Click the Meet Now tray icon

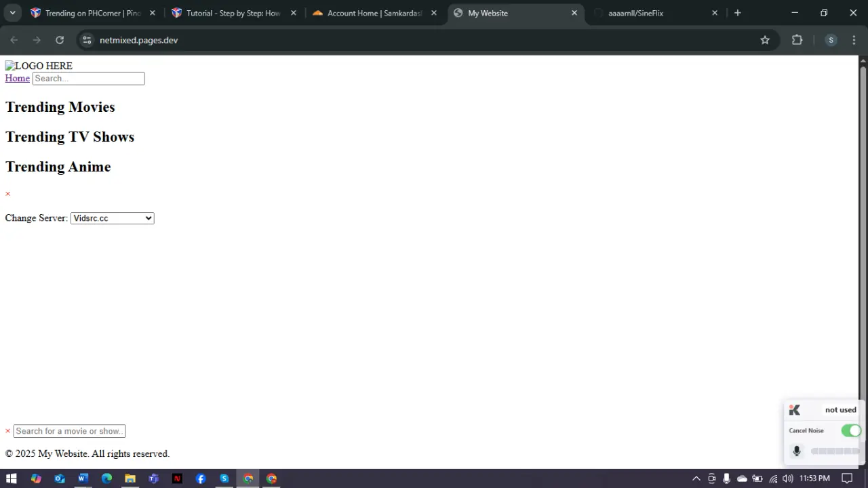(x=711, y=479)
